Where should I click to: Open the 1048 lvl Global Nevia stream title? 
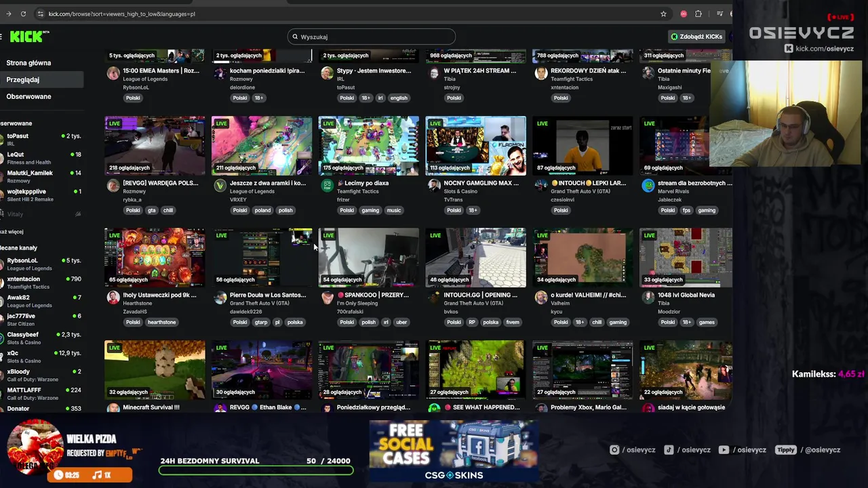pyautogui.click(x=686, y=295)
